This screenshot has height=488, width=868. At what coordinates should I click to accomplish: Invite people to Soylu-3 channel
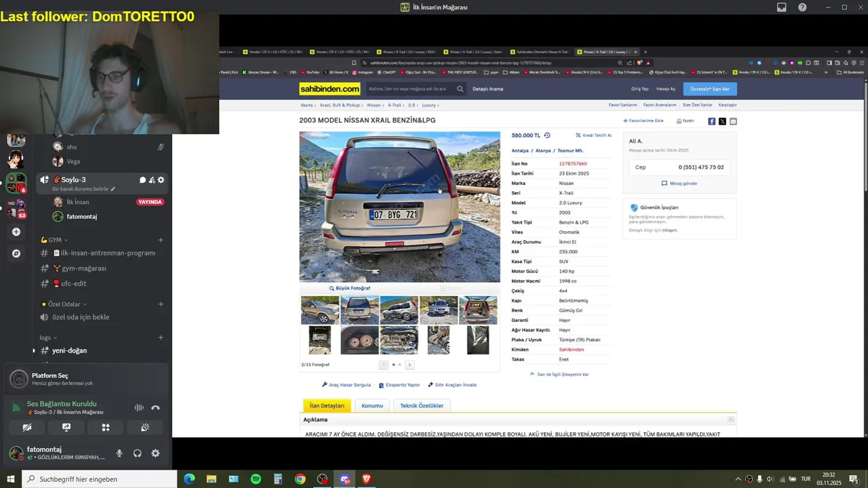(152, 180)
